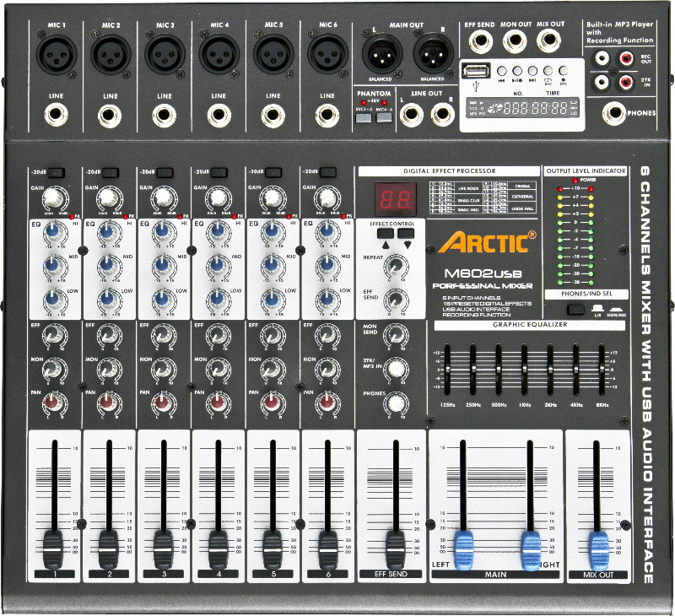Click the blue MAIN RIGHT fader cap
Screen dimensions: 675x616
coord(531,551)
